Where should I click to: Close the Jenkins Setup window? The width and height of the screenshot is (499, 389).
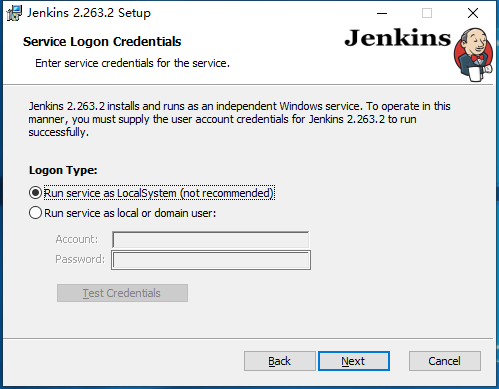pyautogui.click(x=473, y=13)
